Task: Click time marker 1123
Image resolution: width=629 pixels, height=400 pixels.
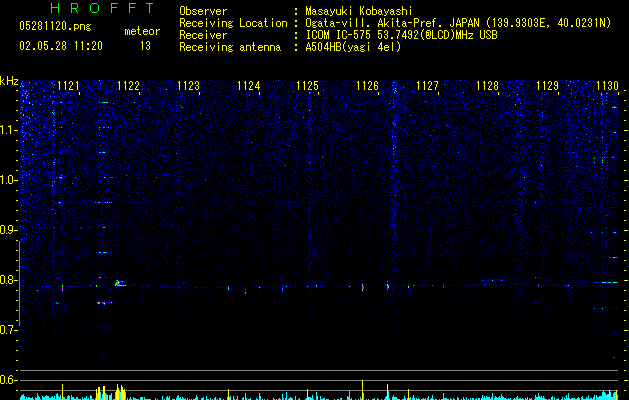Action: click(x=188, y=86)
